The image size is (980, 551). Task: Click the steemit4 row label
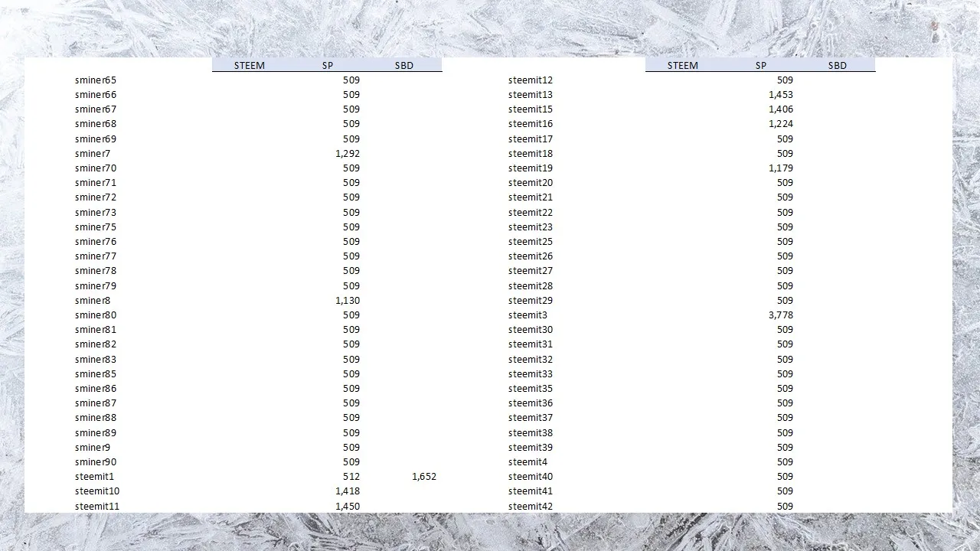[x=528, y=461]
